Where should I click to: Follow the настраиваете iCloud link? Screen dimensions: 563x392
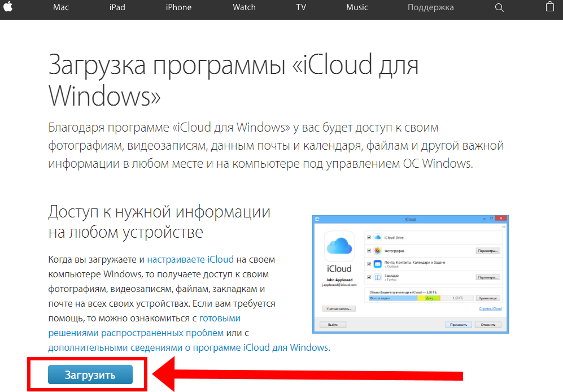point(190,260)
